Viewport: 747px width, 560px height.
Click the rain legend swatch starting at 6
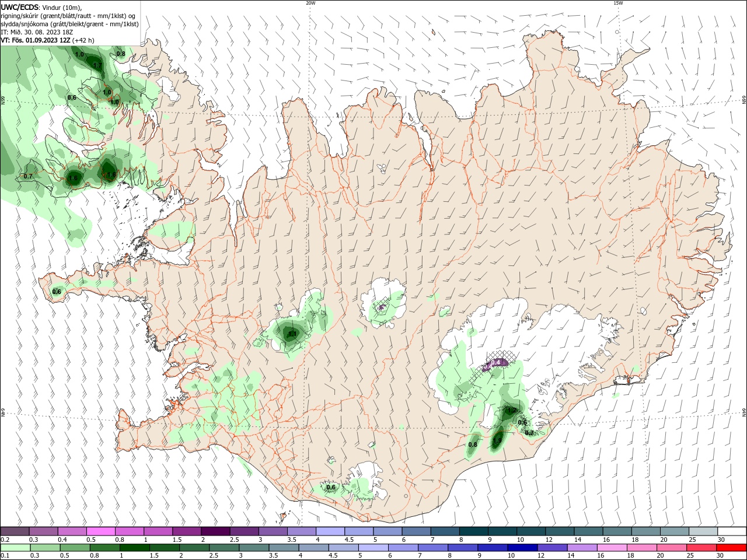404,548
